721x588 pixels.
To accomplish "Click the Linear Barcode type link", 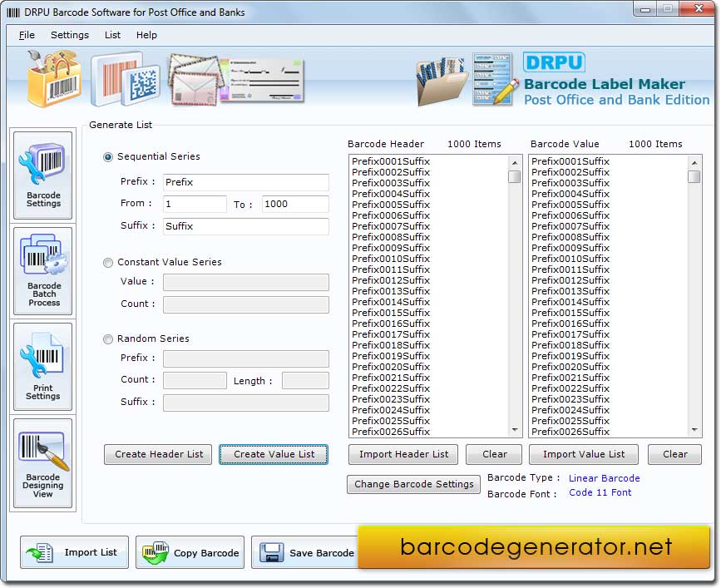I will point(604,478).
